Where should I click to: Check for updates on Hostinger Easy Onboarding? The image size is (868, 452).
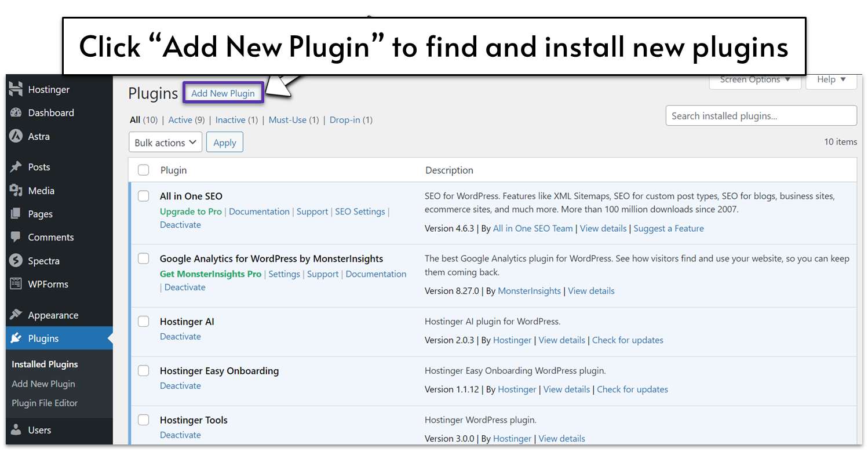pos(632,389)
